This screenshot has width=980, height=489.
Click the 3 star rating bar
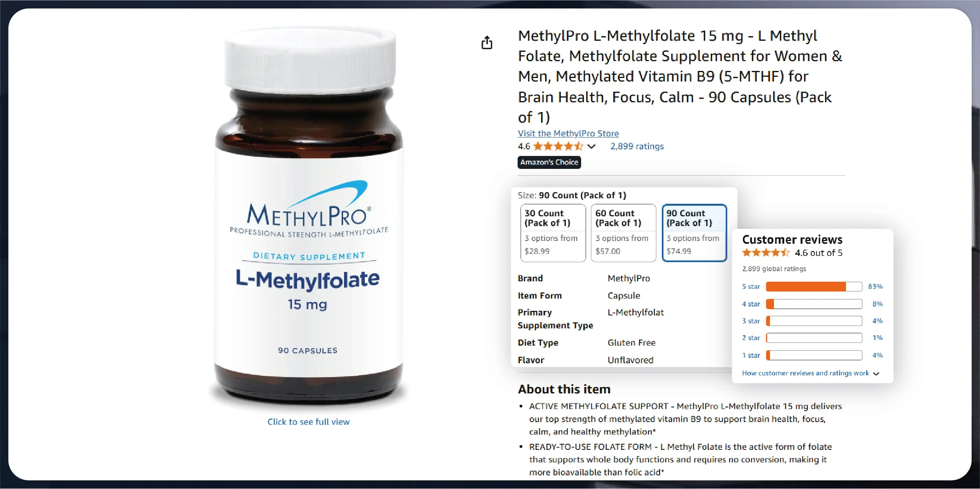814,321
